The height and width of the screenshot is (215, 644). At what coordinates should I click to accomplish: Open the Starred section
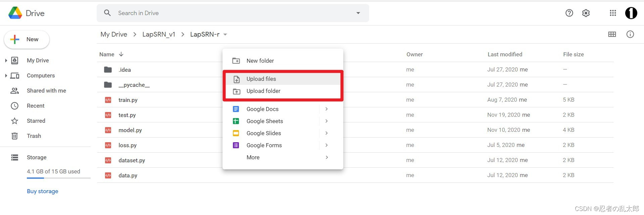(x=36, y=121)
